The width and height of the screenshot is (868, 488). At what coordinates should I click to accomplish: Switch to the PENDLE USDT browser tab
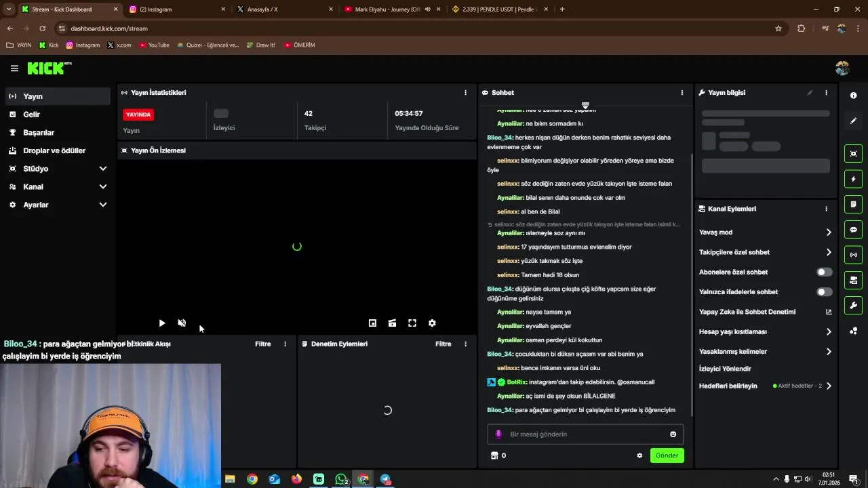(x=498, y=9)
